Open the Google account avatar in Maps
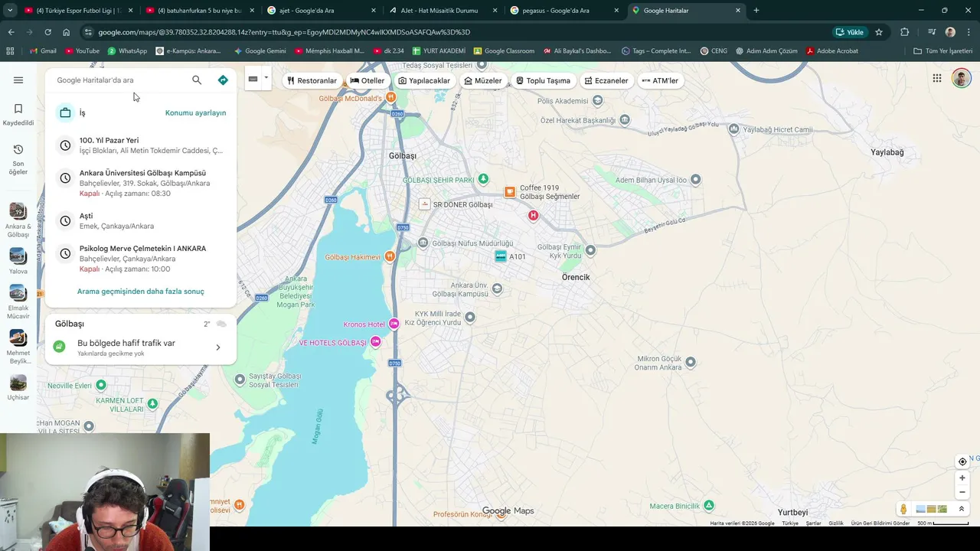The height and width of the screenshot is (551, 980). click(961, 78)
